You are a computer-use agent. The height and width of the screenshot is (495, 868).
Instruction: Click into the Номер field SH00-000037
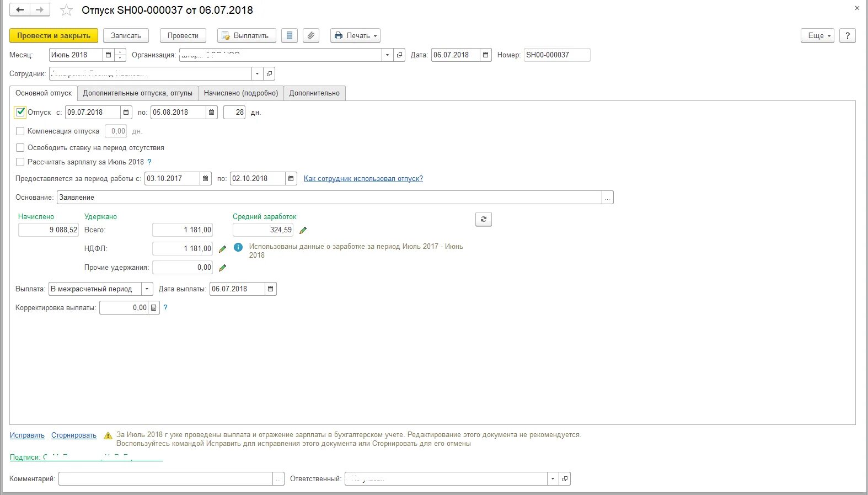coord(556,55)
